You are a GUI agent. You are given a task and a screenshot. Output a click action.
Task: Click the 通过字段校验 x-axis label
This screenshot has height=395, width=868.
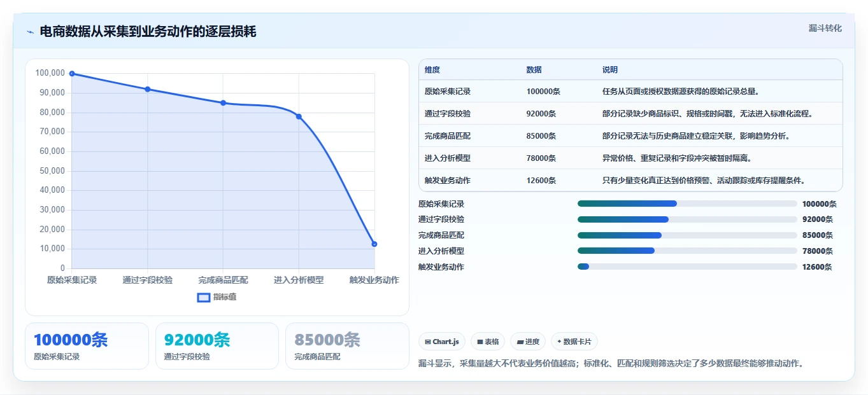tap(148, 280)
